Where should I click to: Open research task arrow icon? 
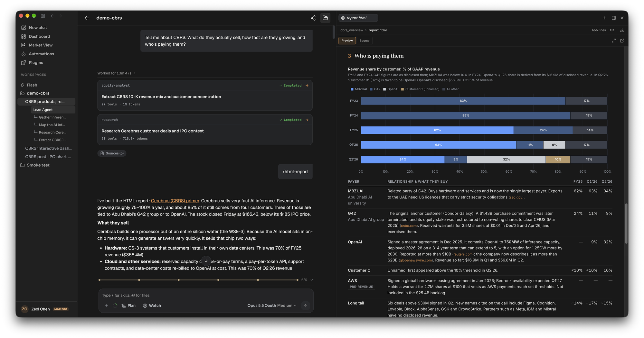(x=307, y=120)
